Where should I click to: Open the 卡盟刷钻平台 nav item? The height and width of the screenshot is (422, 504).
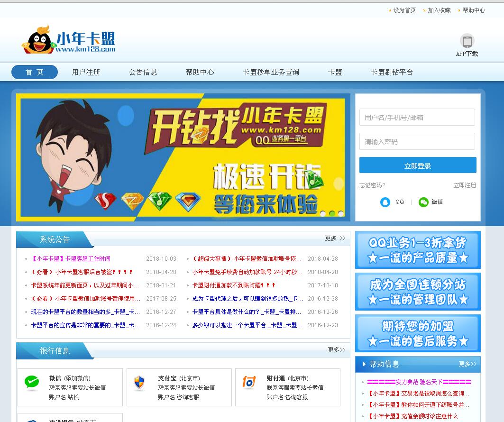point(392,72)
